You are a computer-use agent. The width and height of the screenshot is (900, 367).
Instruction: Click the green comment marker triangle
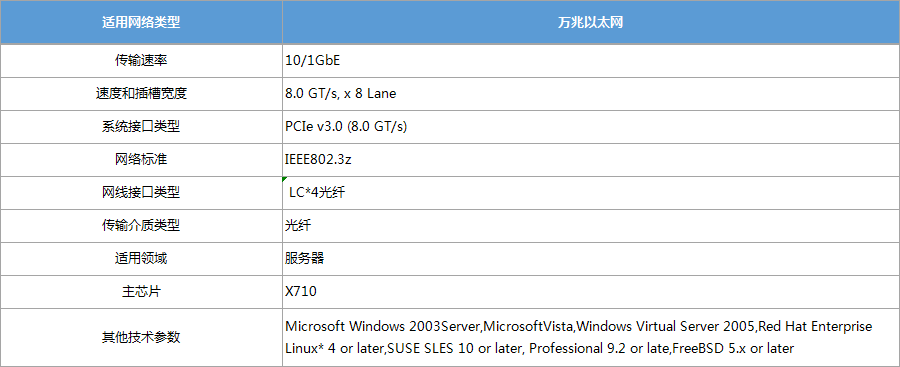pyautogui.click(x=285, y=179)
